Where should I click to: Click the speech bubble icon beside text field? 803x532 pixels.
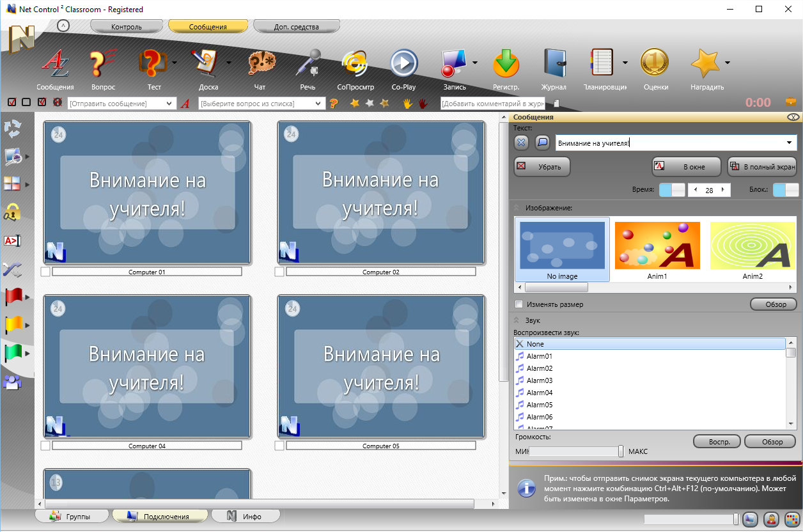tap(542, 143)
